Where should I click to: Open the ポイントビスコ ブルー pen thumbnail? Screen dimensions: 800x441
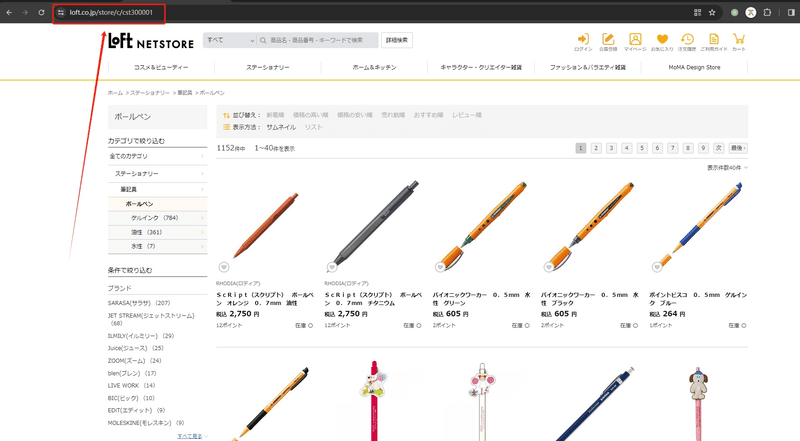point(698,225)
